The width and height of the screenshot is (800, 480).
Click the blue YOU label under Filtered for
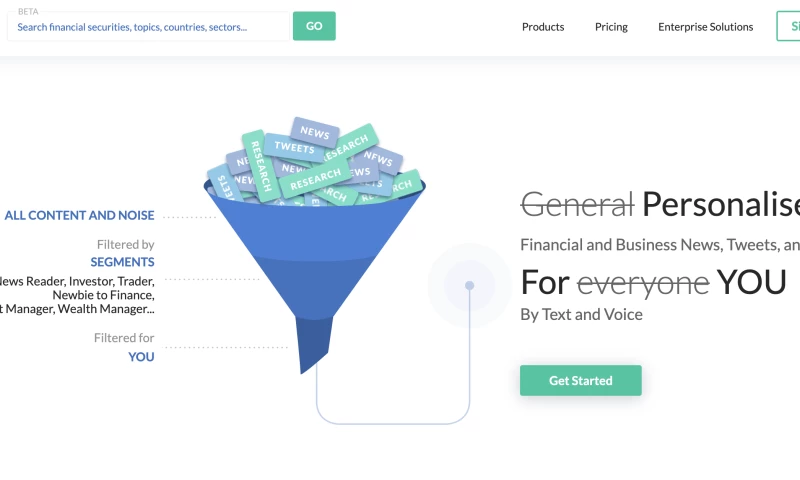(x=141, y=356)
